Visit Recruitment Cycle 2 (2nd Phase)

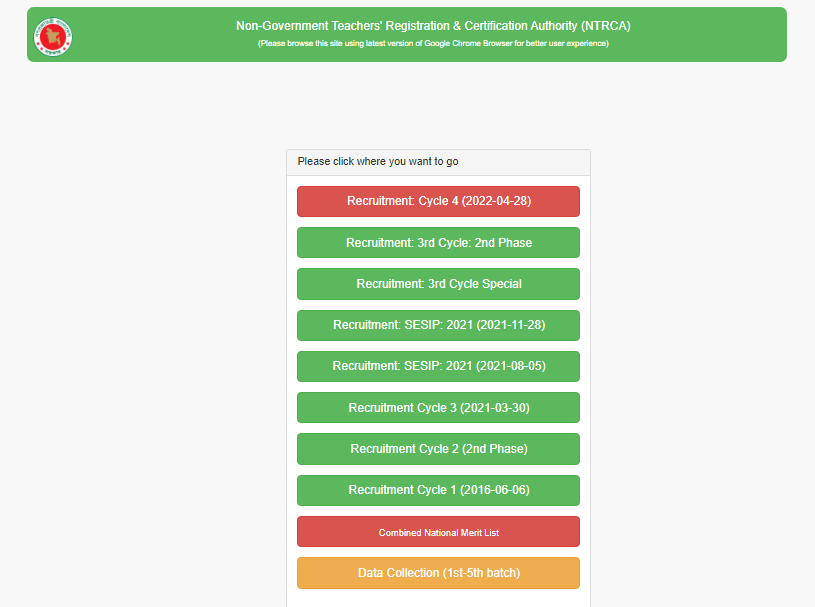click(438, 449)
